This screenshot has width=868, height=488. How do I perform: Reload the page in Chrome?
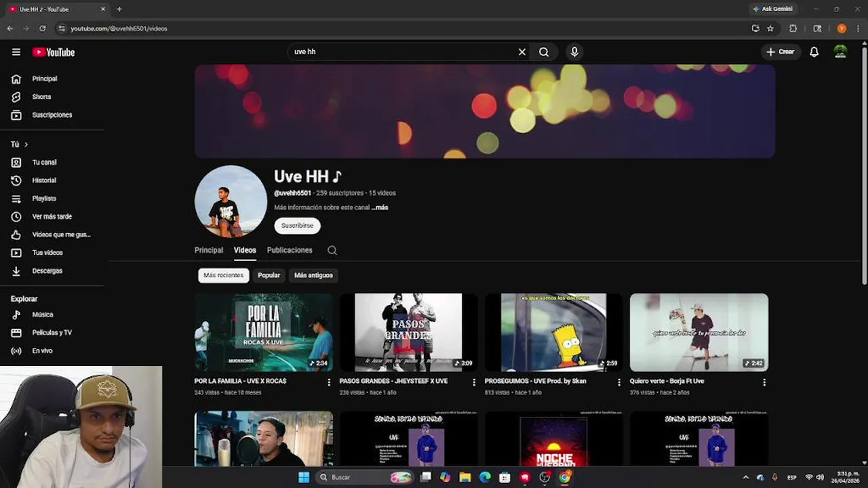click(x=42, y=28)
